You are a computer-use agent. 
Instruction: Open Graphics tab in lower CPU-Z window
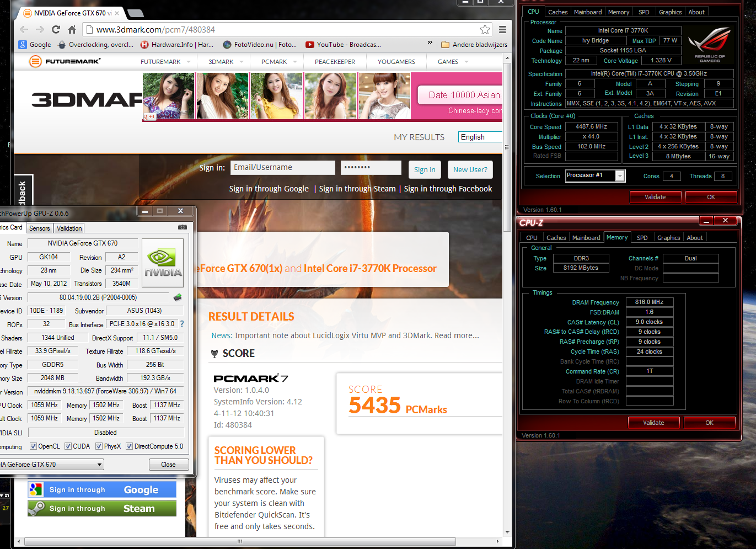tap(668, 238)
